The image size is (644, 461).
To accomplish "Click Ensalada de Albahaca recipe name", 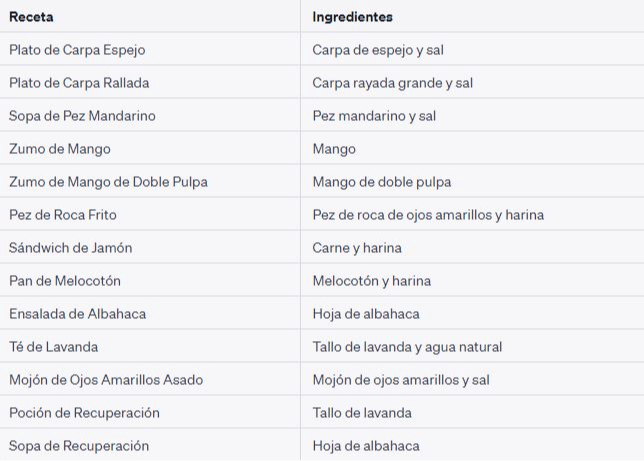I will click(x=78, y=313).
